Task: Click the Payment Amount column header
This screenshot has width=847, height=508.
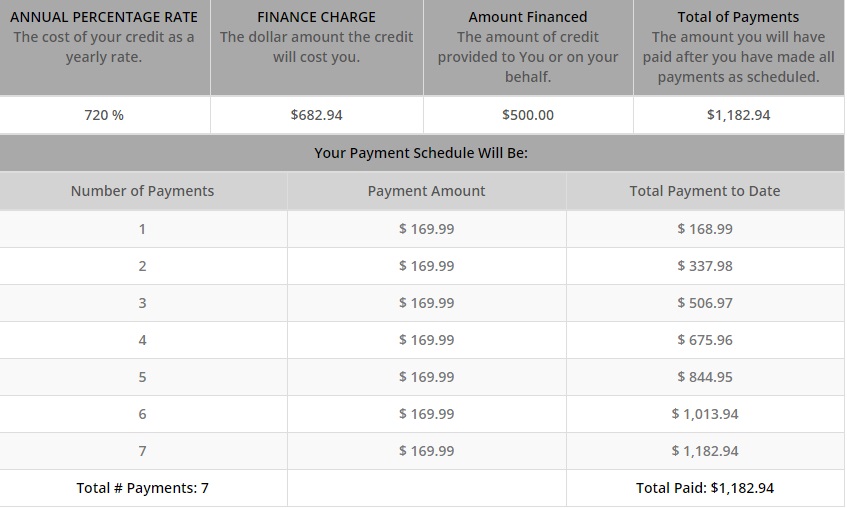Action: point(426,191)
